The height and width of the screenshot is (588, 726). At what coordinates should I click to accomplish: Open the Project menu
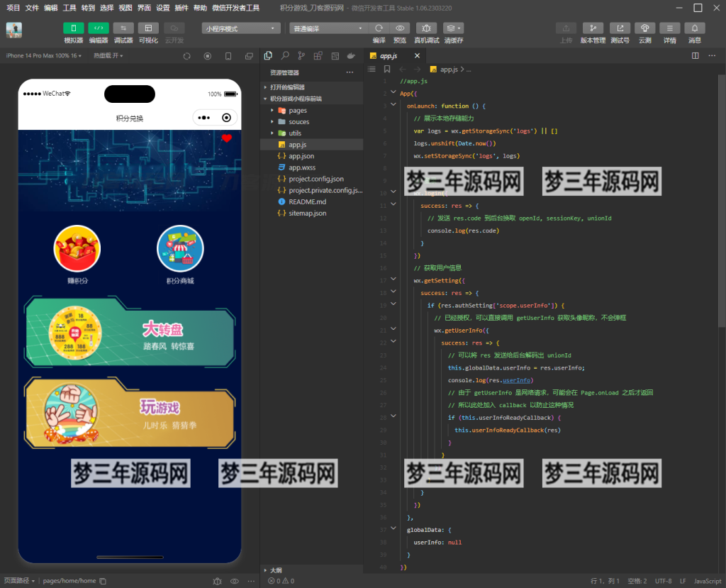tap(13, 8)
